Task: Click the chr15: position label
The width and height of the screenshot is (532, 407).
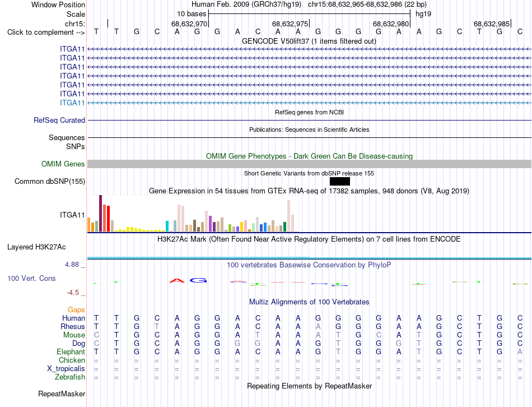Action: pyautogui.click(x=75, y=24)
